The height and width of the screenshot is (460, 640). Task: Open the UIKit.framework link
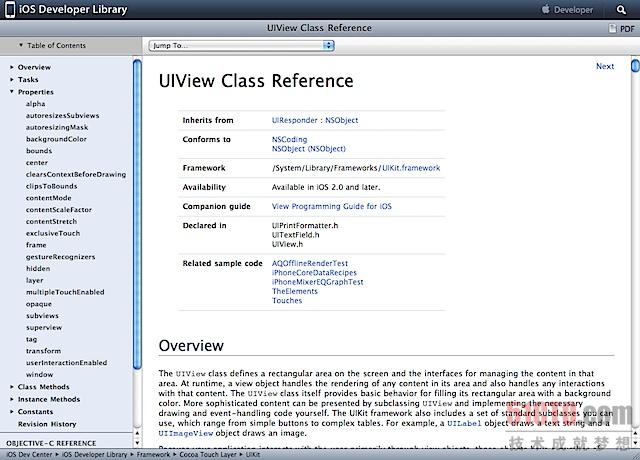pos(411,168)
